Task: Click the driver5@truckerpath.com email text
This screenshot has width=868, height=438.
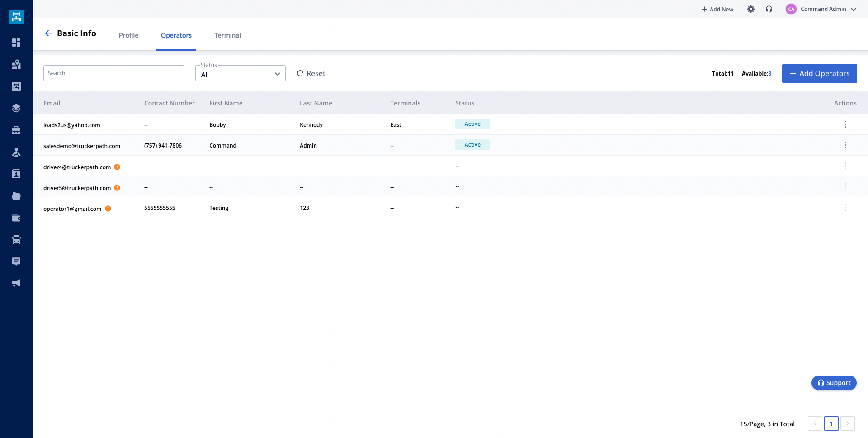Action: point(77,188)
